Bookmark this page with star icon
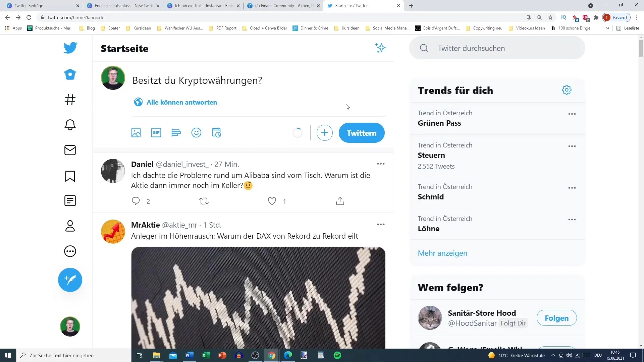 [x=550, y=17]
